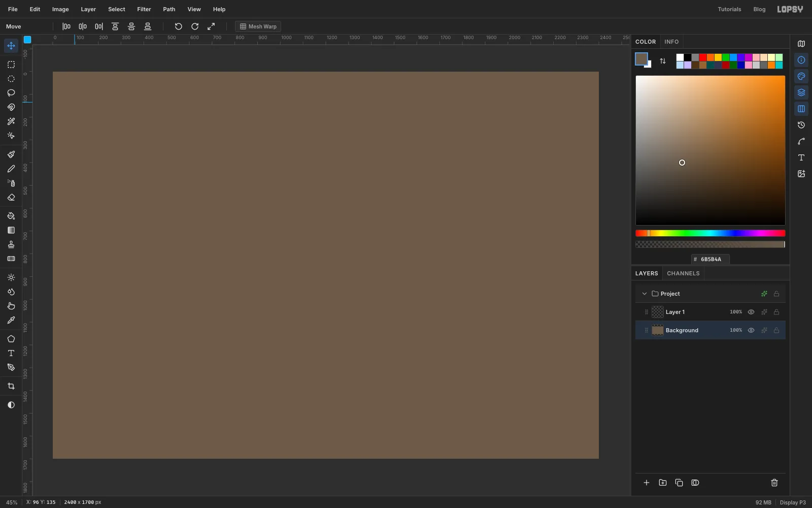
Task: Delete layer with the trash icon
Action: coord(774,483)
